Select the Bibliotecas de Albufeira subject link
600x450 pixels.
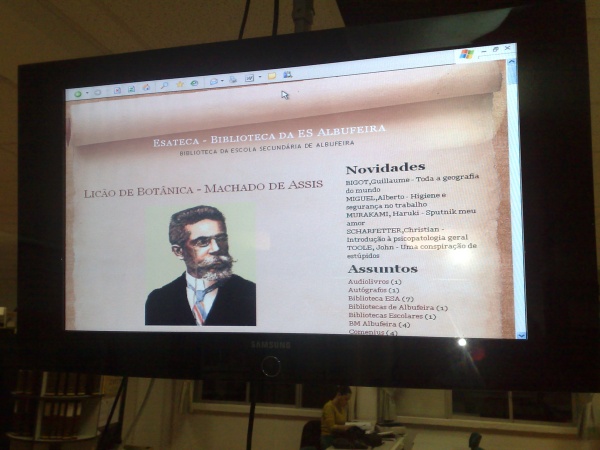[391, 307]
